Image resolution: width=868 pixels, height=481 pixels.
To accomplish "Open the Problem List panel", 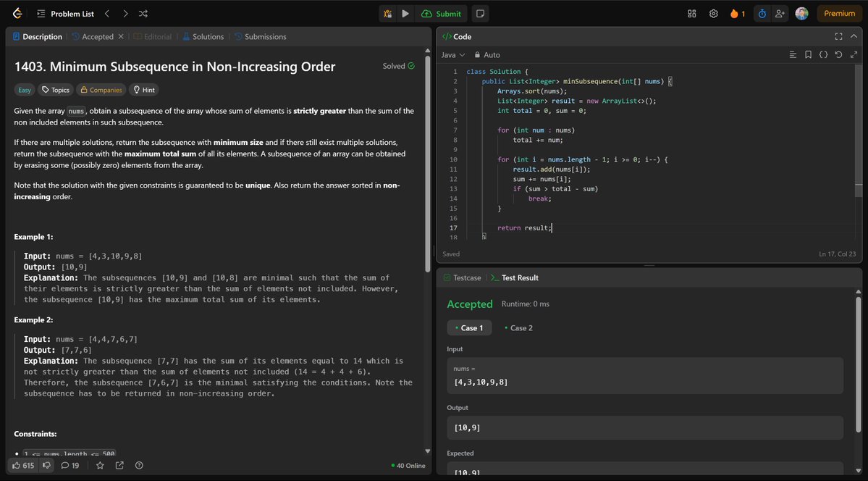I will pos(65,14).
